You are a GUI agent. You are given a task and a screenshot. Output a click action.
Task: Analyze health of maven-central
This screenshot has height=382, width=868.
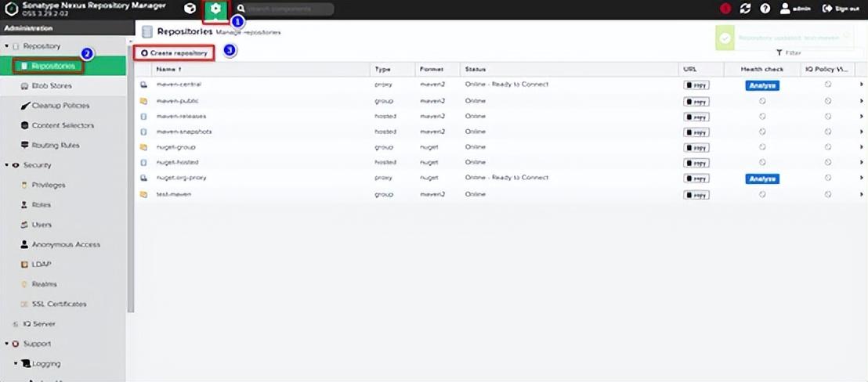coord(762,85)
